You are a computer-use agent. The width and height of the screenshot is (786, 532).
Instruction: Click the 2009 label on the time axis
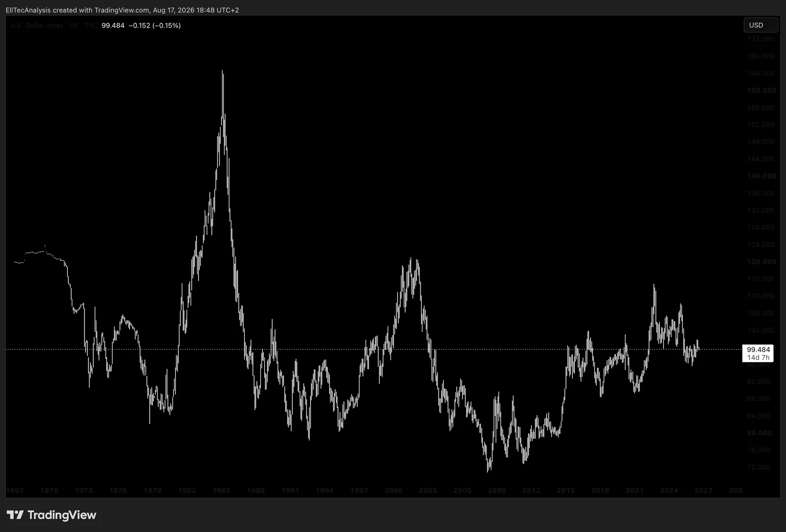pos(497,490)
